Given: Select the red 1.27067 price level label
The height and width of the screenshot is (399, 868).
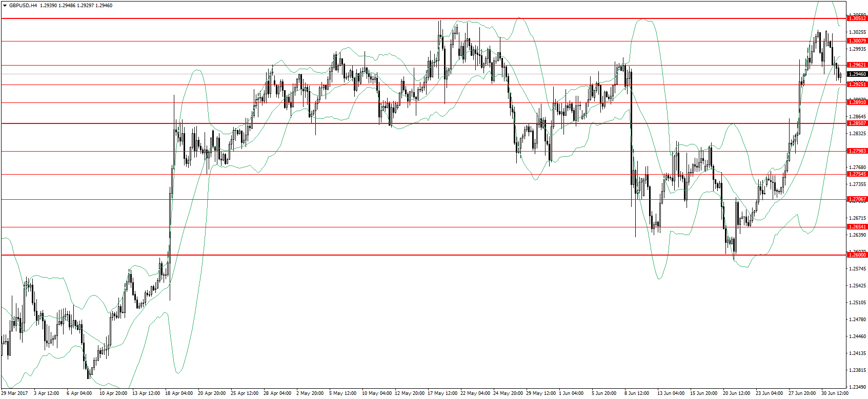Looking at the screenshot, I should (x=857, y=199).
